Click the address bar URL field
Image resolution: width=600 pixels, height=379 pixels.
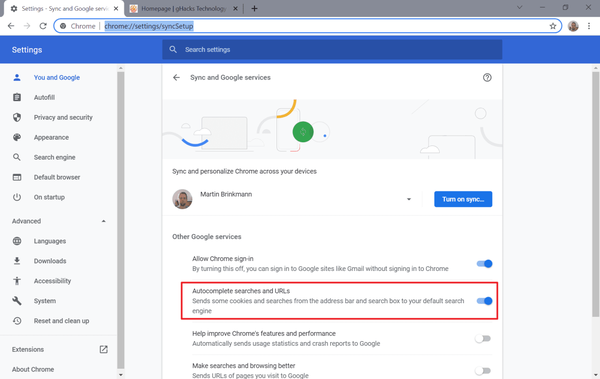pos(308,26)
